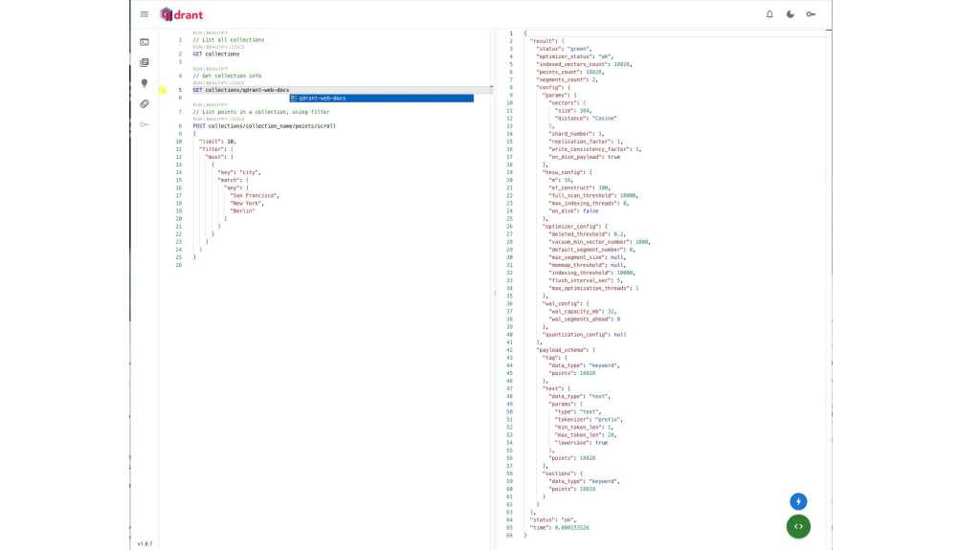Open notifications with the bell icon
This screenshot has width=980, height=550.
[769, 14]
